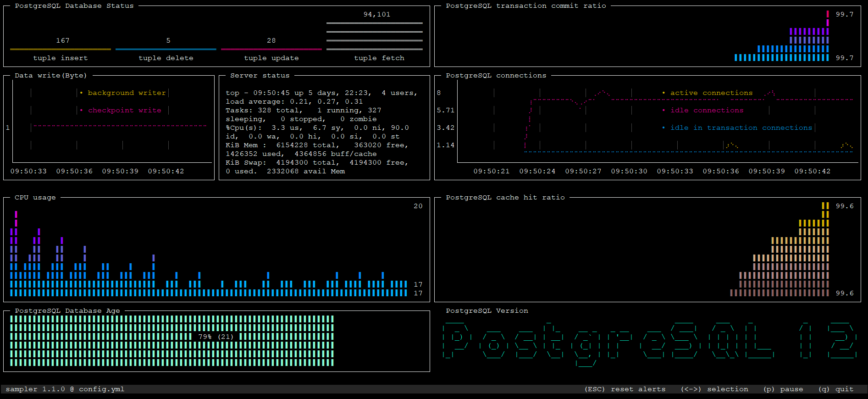Click the 09:50:30 timestamp in connections chart
Viewport: 868px width, 399px height.
point(629,171)
